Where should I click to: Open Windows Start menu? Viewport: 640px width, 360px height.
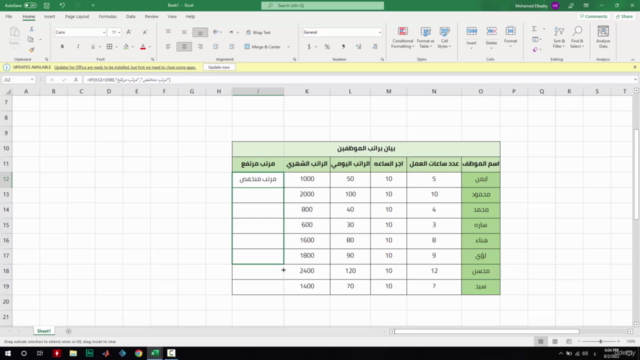[x=8, y=353]
